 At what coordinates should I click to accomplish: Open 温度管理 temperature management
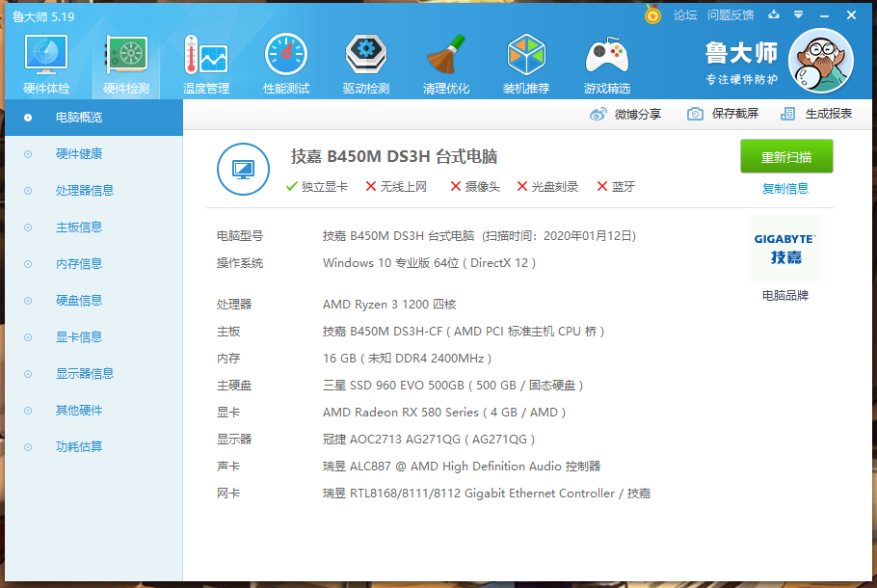click(x=206, y=64)
